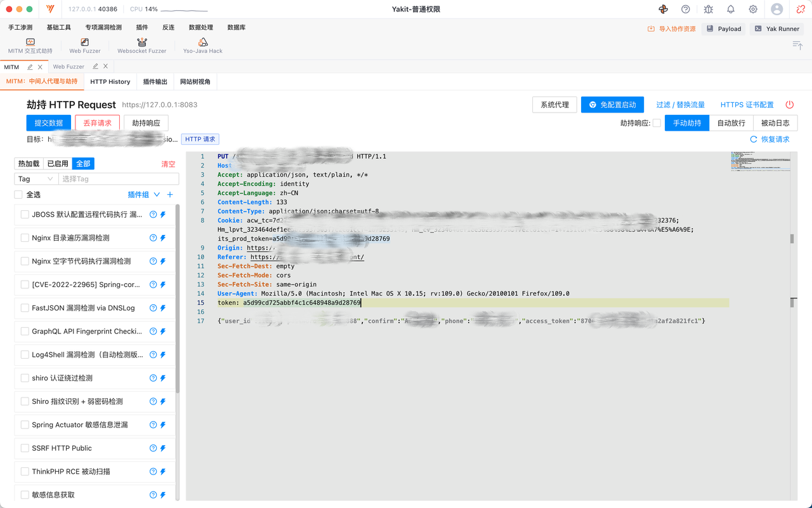Check Shiro 指纹识别 + 弱密码检测 plugin

pyautogui.click(x=25, y=401)
